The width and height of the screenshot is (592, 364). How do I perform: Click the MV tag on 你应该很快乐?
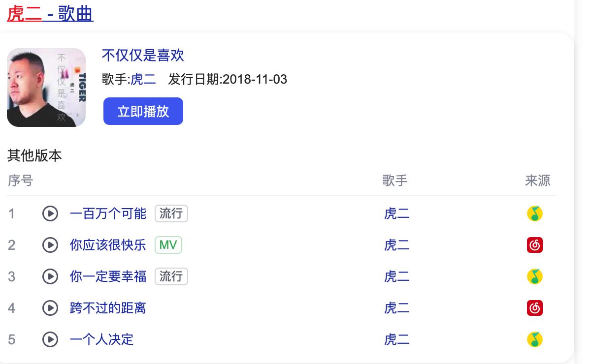tap(168, 245)
